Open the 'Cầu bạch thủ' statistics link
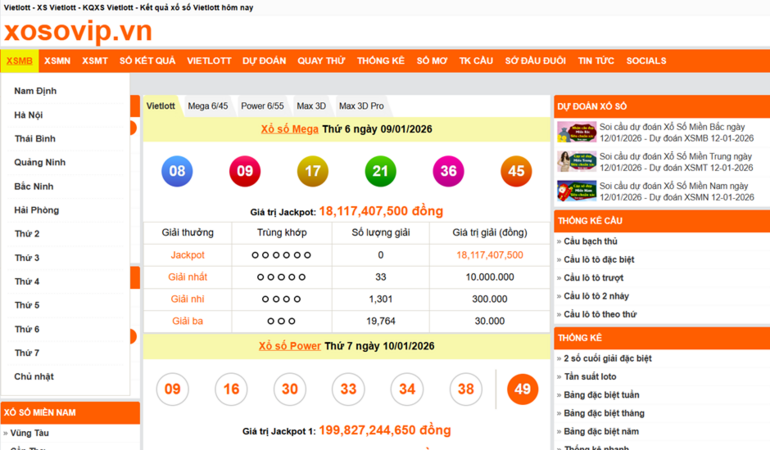 [x=590, y=241]
